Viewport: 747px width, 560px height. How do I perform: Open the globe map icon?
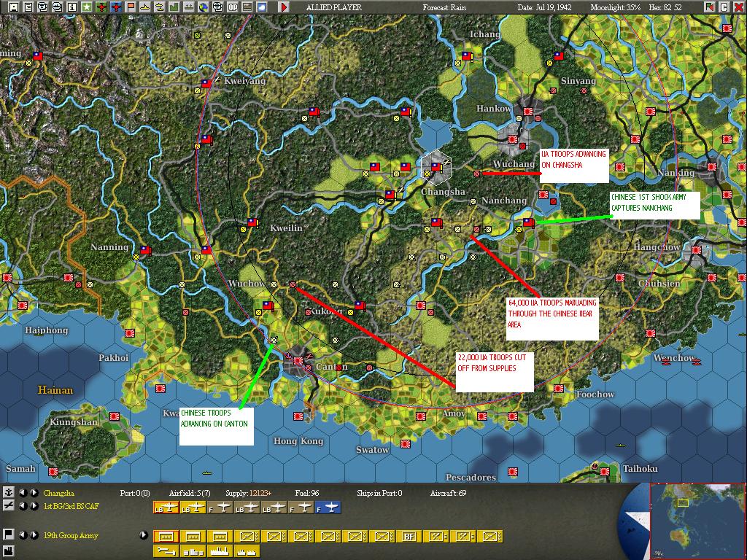203,7
